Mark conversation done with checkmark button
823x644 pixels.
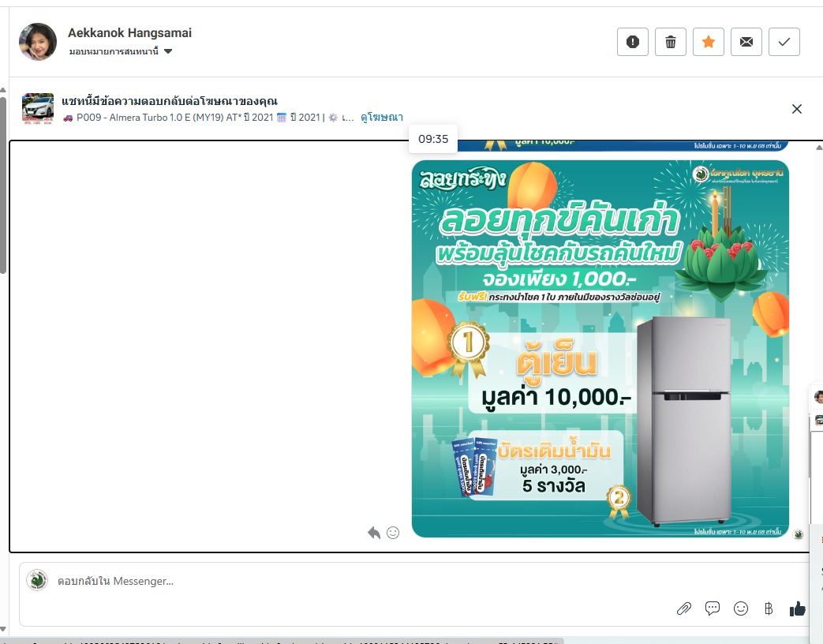click(784, 42)
